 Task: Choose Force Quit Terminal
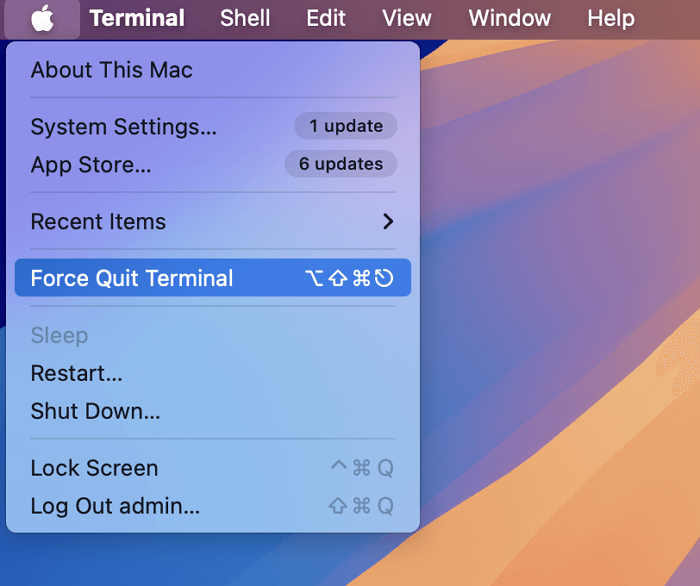(132, 278)
